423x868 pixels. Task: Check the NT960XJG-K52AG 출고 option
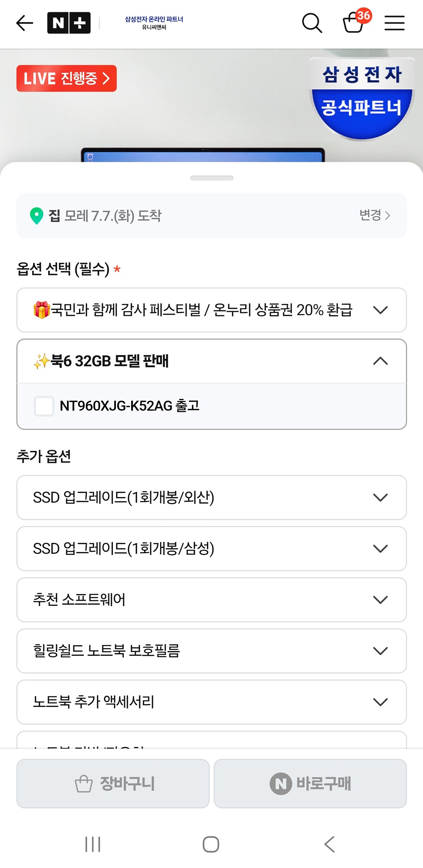point(44,406)
